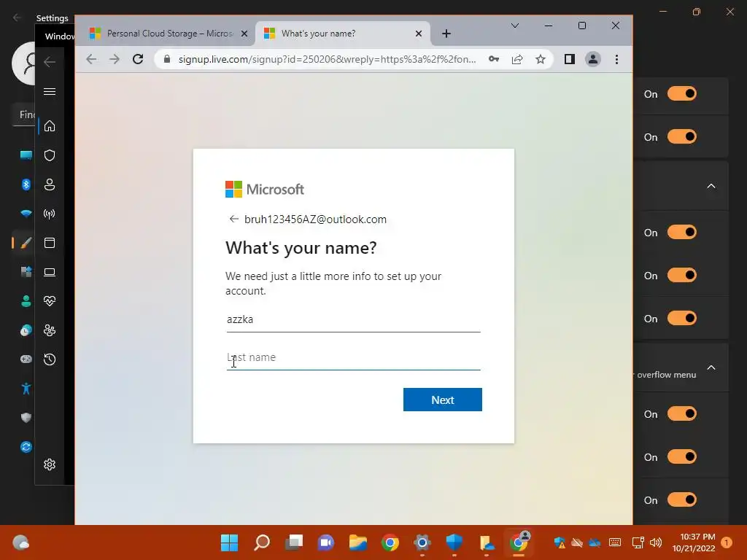Image resolution: width=747 pixels, height=560 pixels.
Task: Go back to change bruh123456AZ@outlook.com email
Action: coord(233,219)
